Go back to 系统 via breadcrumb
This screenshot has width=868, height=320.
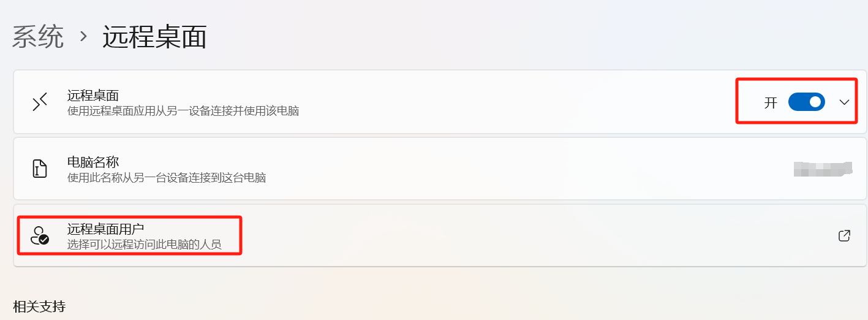pyautogui.click(x=38, y=37)
